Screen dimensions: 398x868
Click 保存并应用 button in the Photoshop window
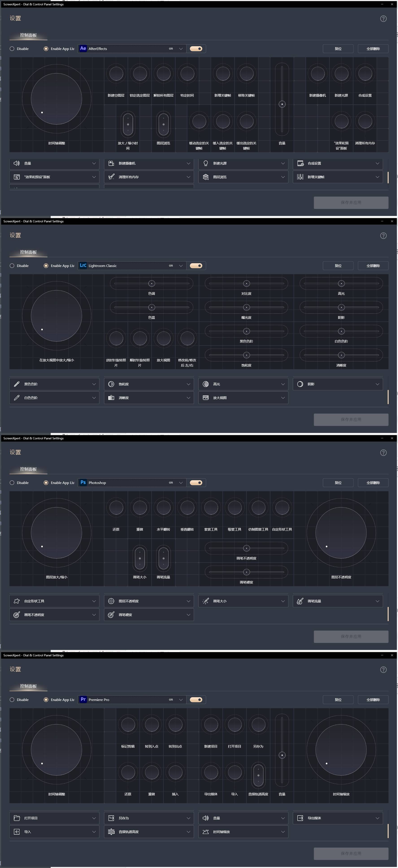click(351, 636)
